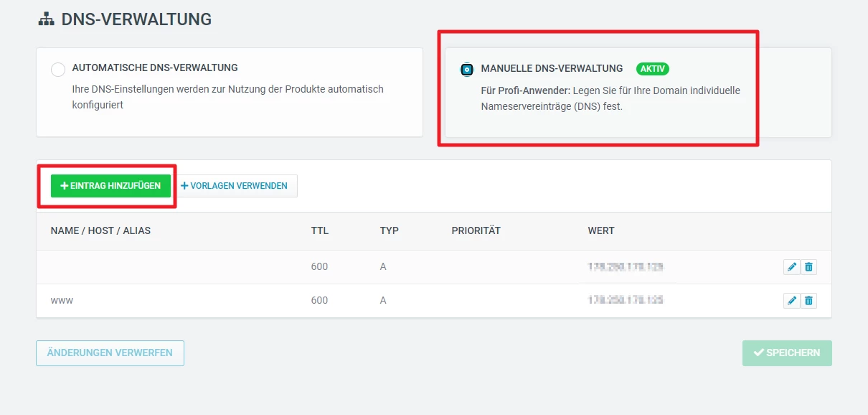
Task: Click the WERT column header
Action: coord(600,231)
